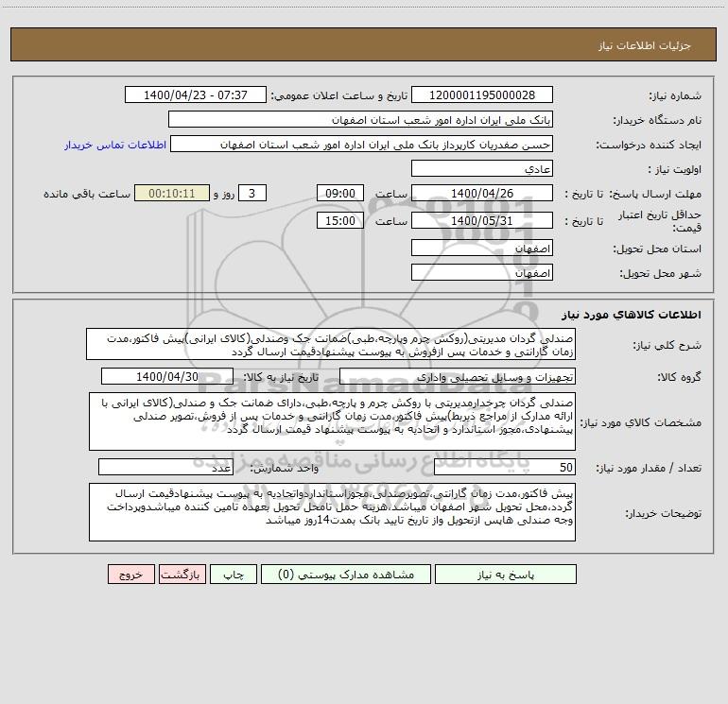728x704 pixels.
Task: Click the مشخصات کالای مورد نیاز text area
Action: point(332,421)
